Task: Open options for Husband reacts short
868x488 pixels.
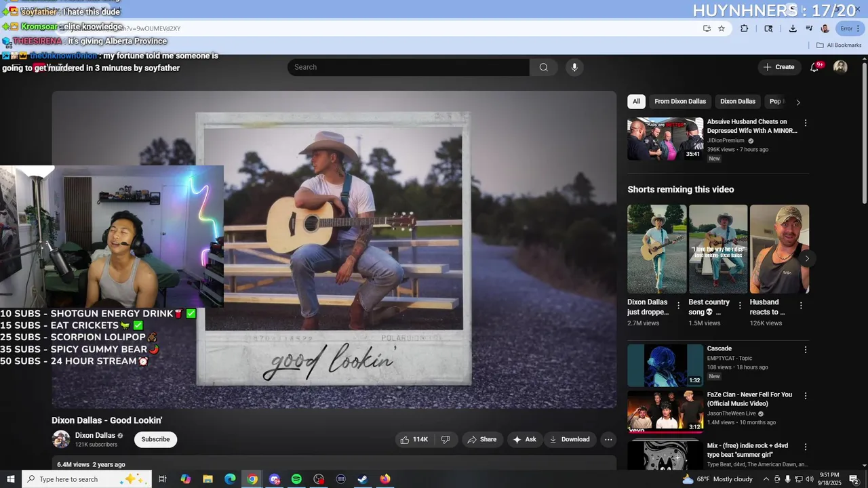Action: tap(801, 306)
